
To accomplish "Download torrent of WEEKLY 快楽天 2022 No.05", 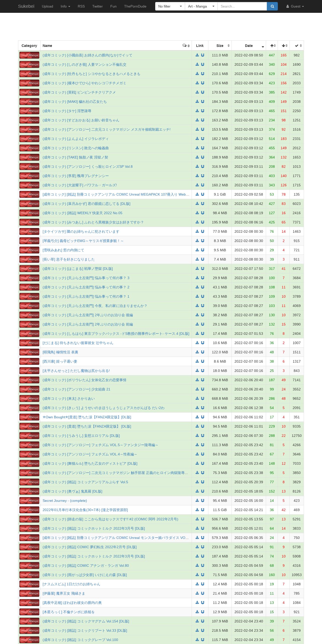I will coord(197,213).
